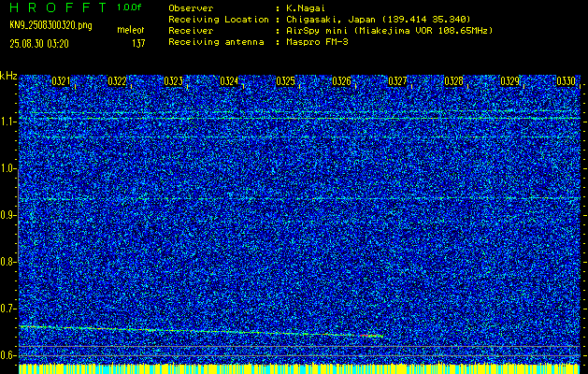Click the 0324 time marker
The width and height of the screenshot is (588, 374).
[x=229, y=81]
